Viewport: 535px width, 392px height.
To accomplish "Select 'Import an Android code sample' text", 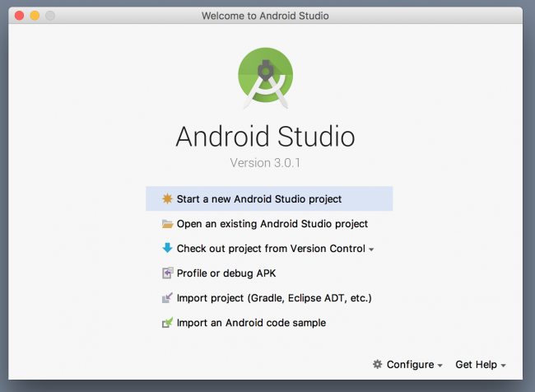I will click(251, 323).
